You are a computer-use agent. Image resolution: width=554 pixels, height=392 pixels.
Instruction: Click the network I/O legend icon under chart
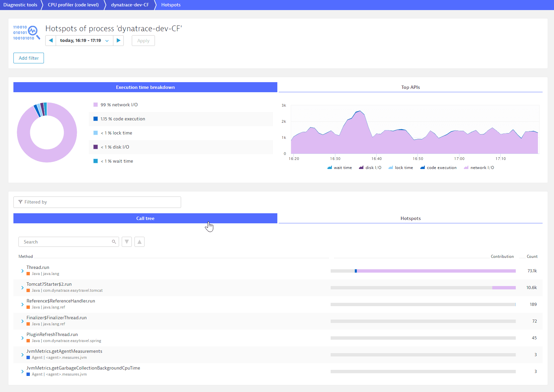tap(466, 168)
